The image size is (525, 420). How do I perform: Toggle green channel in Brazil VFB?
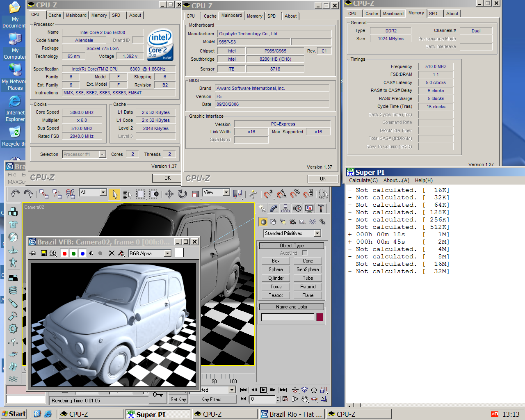pos(73,253)
